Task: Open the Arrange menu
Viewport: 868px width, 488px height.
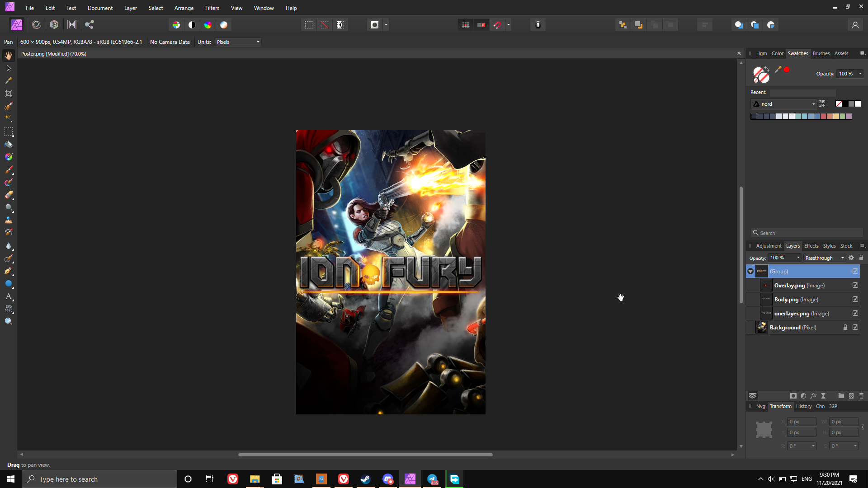Action: [x=184, y=8]
